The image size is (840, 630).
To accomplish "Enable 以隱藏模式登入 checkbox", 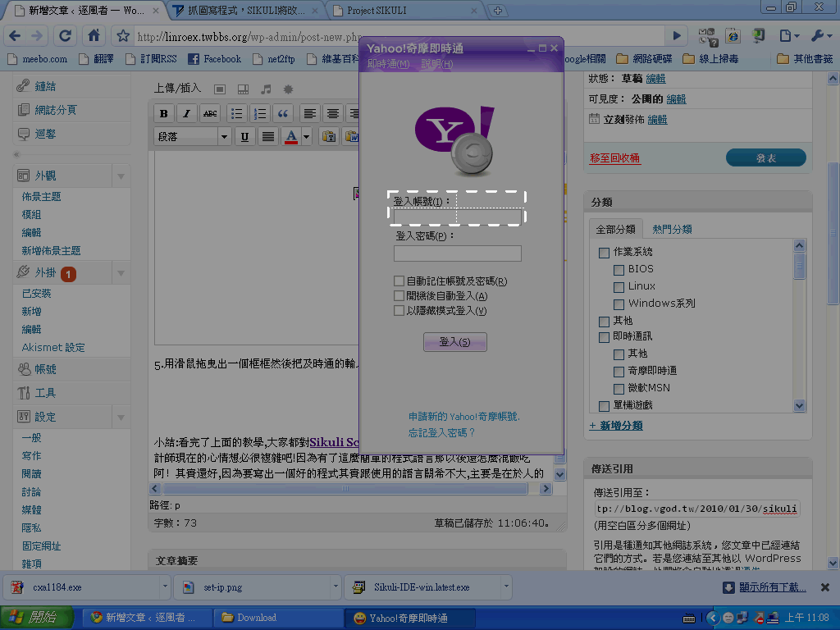I will [x=399, y=311].
